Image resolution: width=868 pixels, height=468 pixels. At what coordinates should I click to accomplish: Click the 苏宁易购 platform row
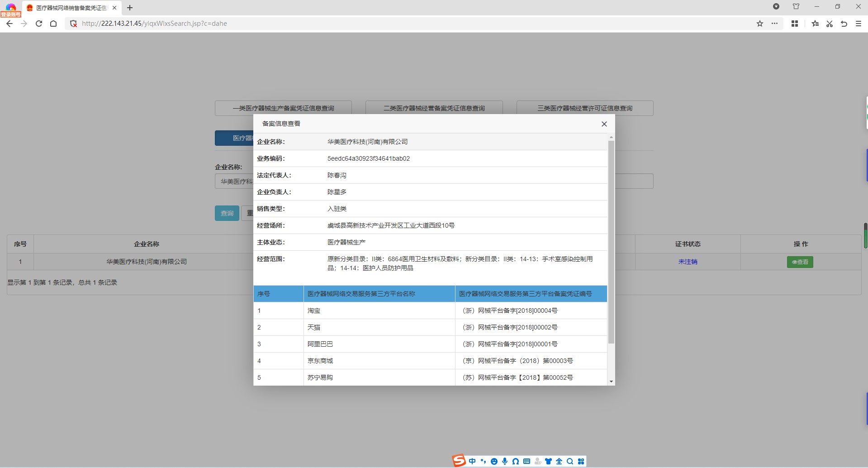click(x=430, y=377)
